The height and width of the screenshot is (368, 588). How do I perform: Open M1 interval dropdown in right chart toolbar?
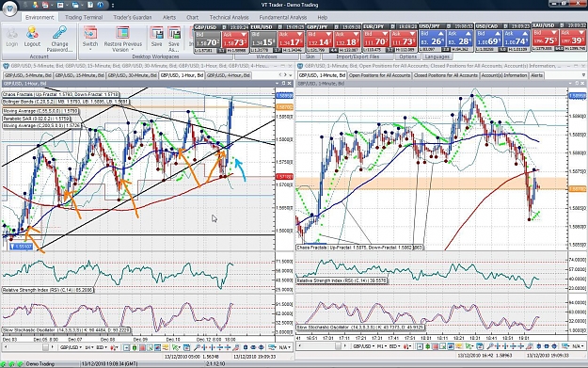coord(382,347)
